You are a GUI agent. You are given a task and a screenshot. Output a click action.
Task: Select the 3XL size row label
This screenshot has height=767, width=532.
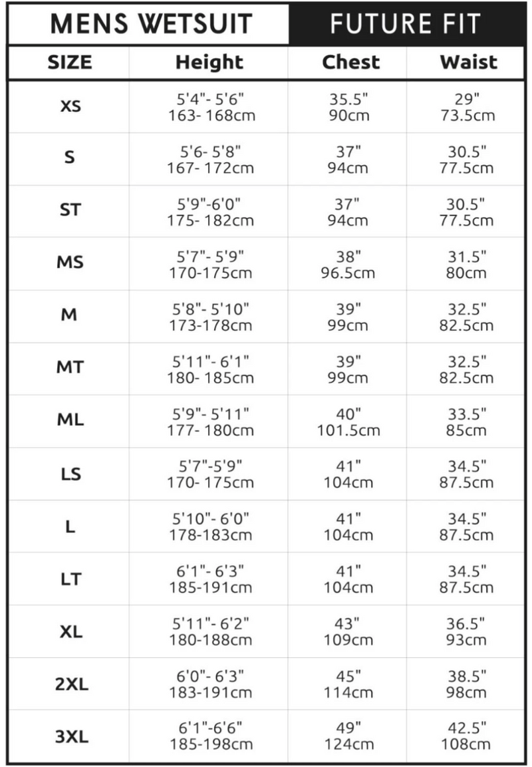tap(70, 736)
